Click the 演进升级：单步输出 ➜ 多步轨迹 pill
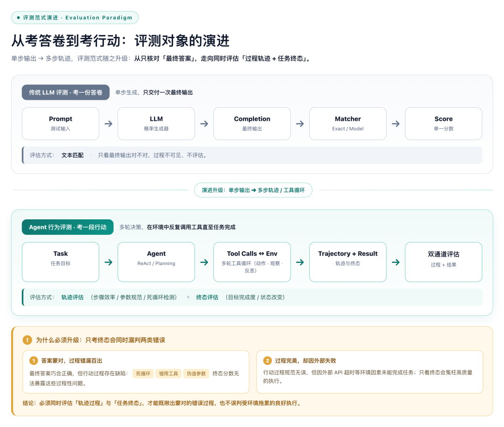Image resolution: width=504 pixels, height=427 pixels. pos(253,190)
